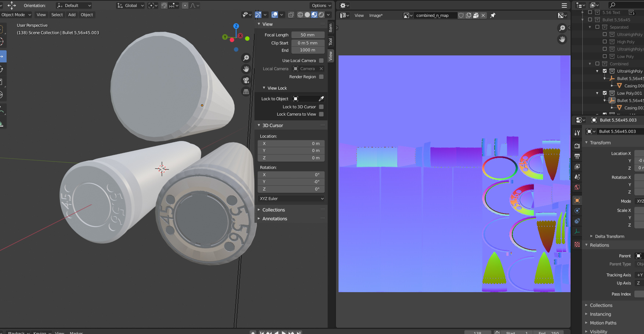Enable Use Local Camera checkbox
This screenshot has width=644, height=334.
(321, 61)
